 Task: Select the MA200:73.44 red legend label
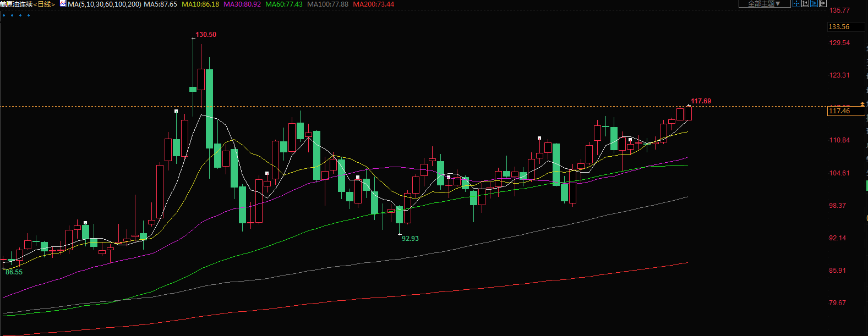pyautogui.click(x=373, y=4)
